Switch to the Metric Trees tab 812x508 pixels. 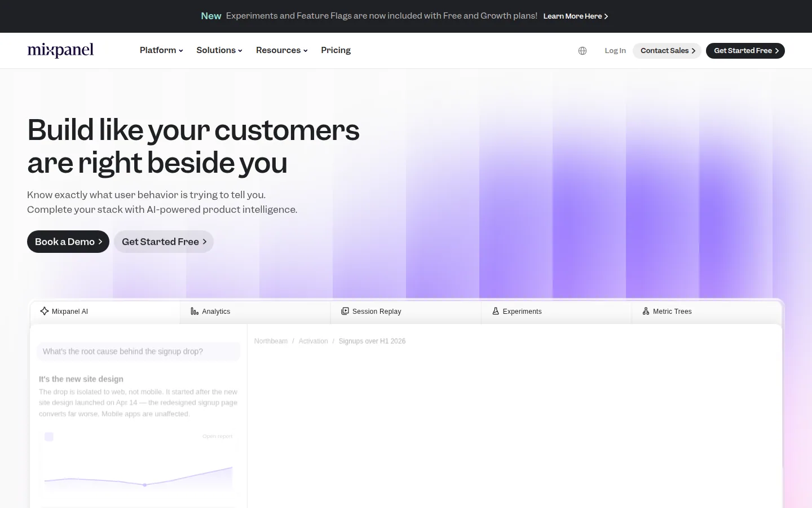[707, 312]
